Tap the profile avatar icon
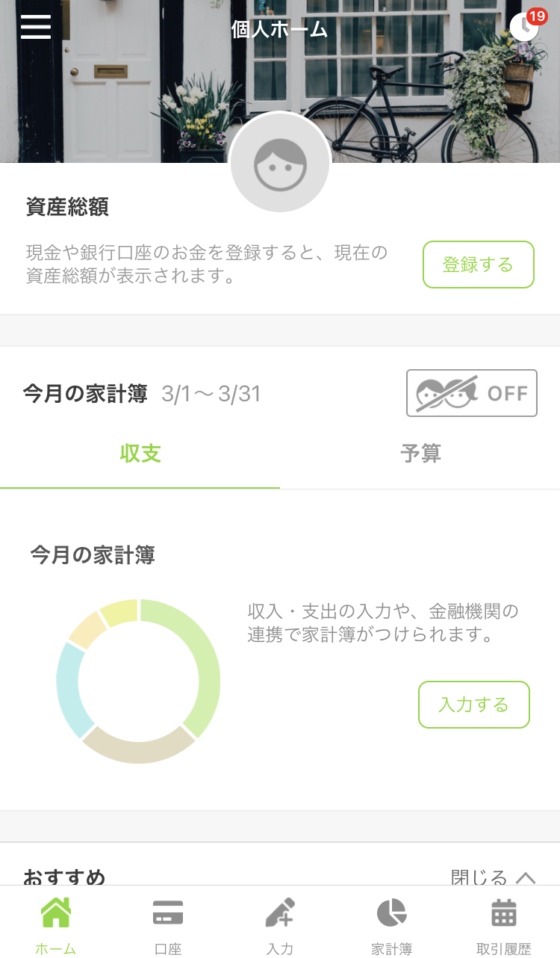Screen dimensions: 560x958 (x=280, y=163)
